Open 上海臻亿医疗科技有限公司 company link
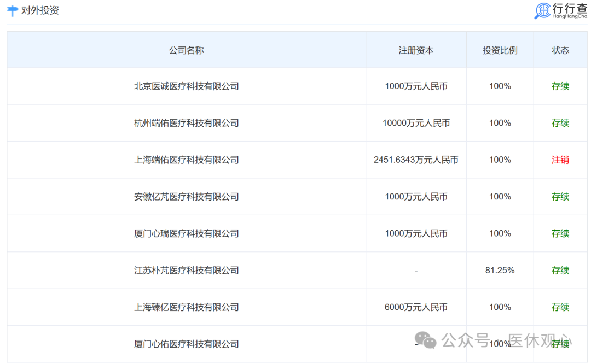Image resolution: width=591 pixels, height=364 pixels. tap(186, 307)
